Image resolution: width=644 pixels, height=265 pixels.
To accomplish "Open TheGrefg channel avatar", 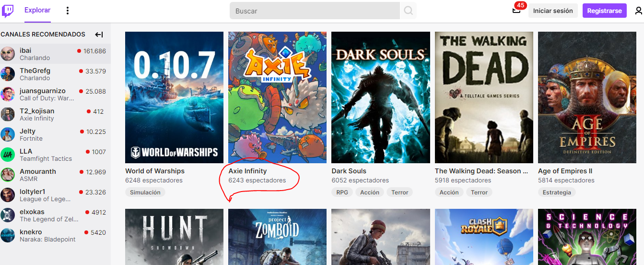I will (8, 74).
